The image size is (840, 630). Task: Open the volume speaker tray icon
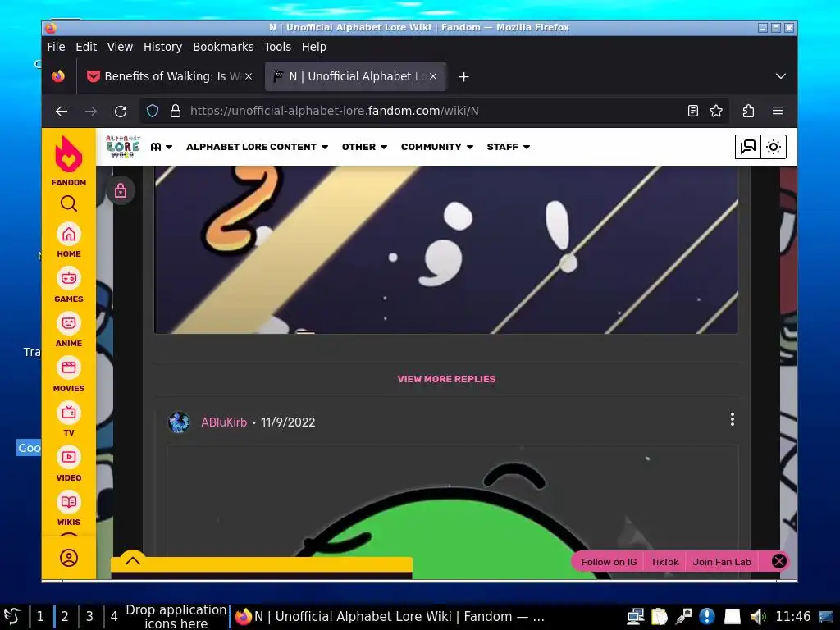point(757,617)
